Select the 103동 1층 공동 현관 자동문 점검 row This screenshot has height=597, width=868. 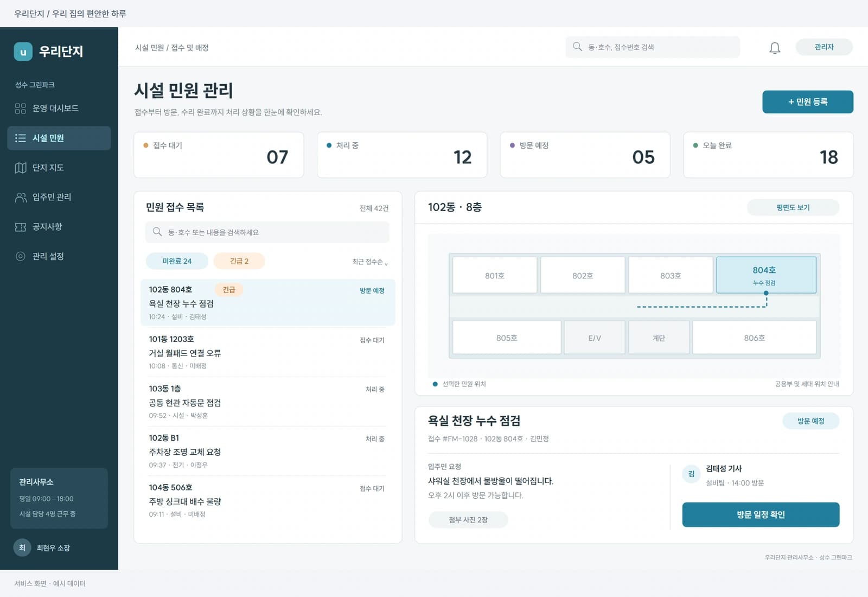pyautogui.click(x=267, y=402)
